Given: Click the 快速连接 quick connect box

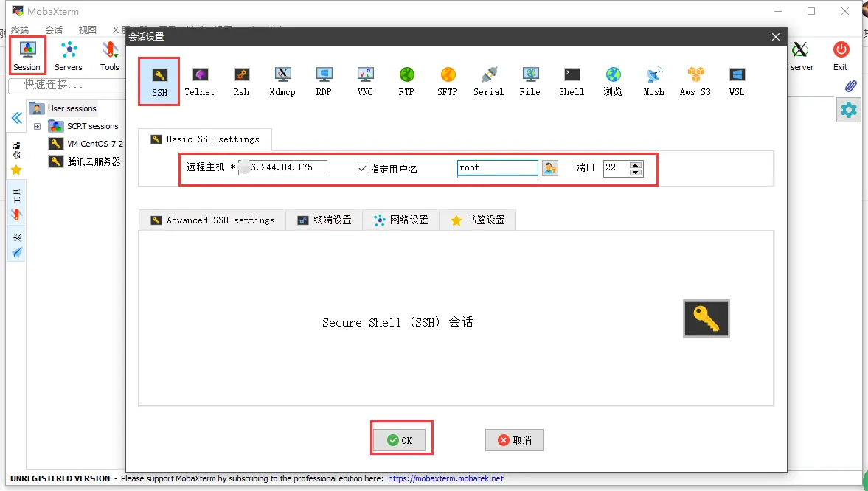Looking at the screenshot, I should [67, 86].
